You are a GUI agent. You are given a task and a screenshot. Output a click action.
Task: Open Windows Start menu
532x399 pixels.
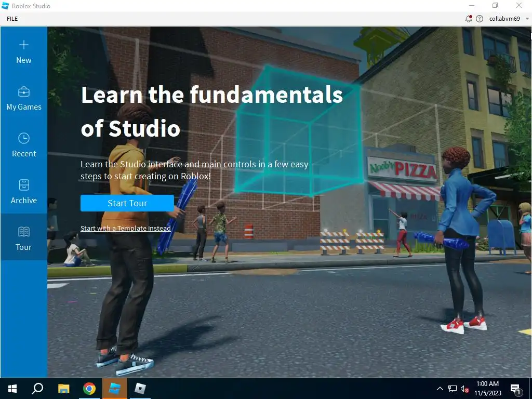(12, 389)
